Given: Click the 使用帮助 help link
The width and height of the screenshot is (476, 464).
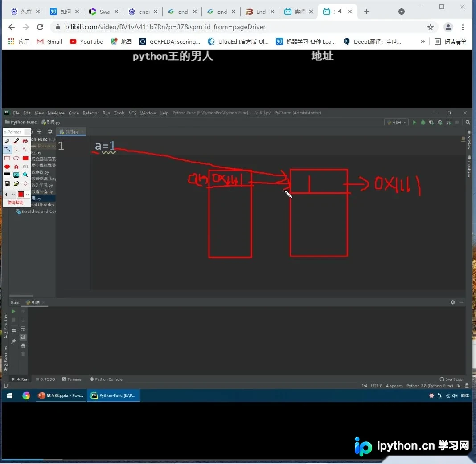Looking at the screenshot, I should (x=15, y=203).
